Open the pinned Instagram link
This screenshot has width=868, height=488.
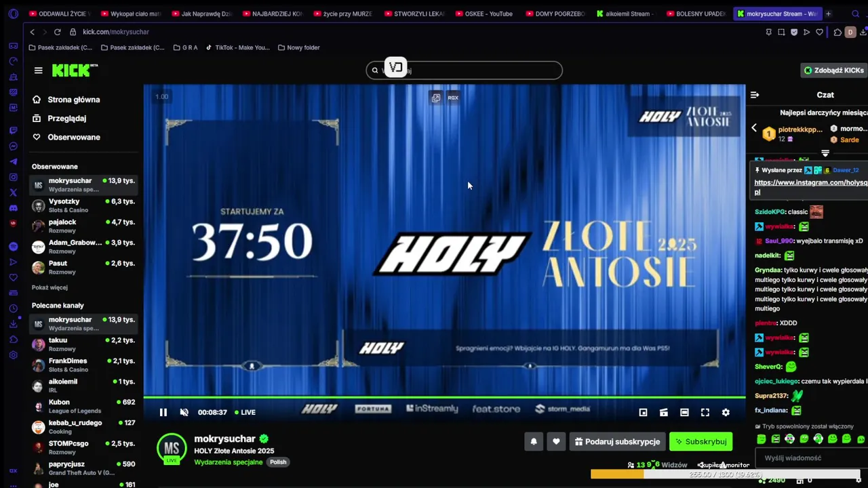pyautogui.click(x=810, y=187)
